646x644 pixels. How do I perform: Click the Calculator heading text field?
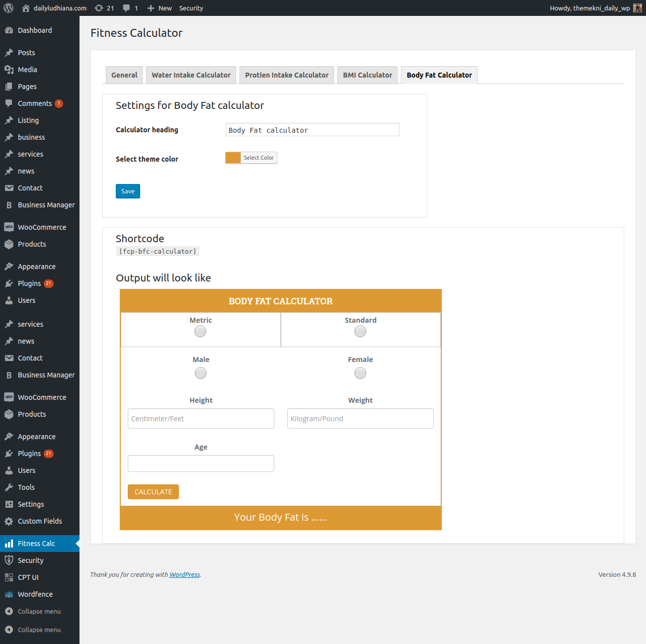point(312,130)
